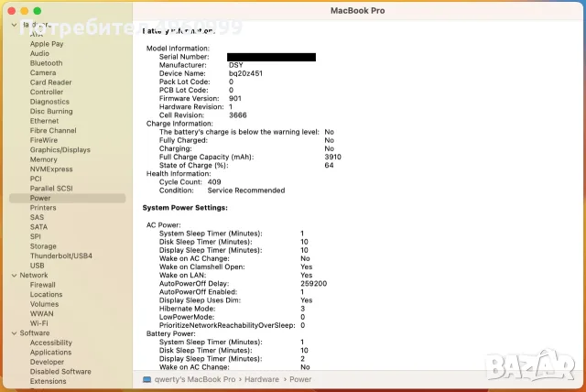This screenshot has height=392, width=586.
Task: Select SAS in the sidebar
Action: [37, 217]
